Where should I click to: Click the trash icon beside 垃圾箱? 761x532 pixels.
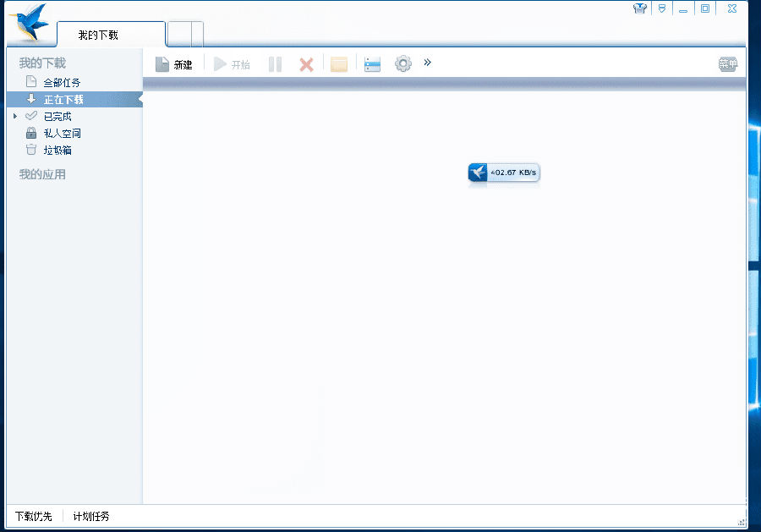(31, 150)
